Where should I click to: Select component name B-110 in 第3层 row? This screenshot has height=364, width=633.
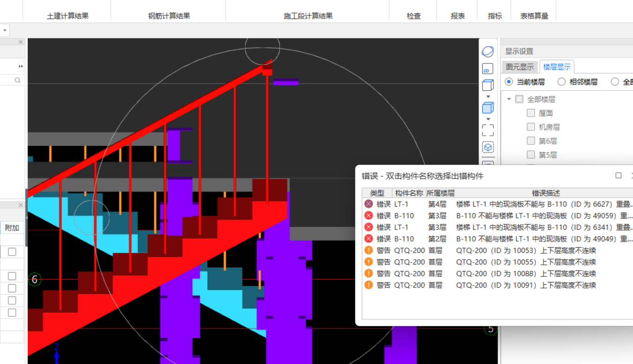coord(404,215)
